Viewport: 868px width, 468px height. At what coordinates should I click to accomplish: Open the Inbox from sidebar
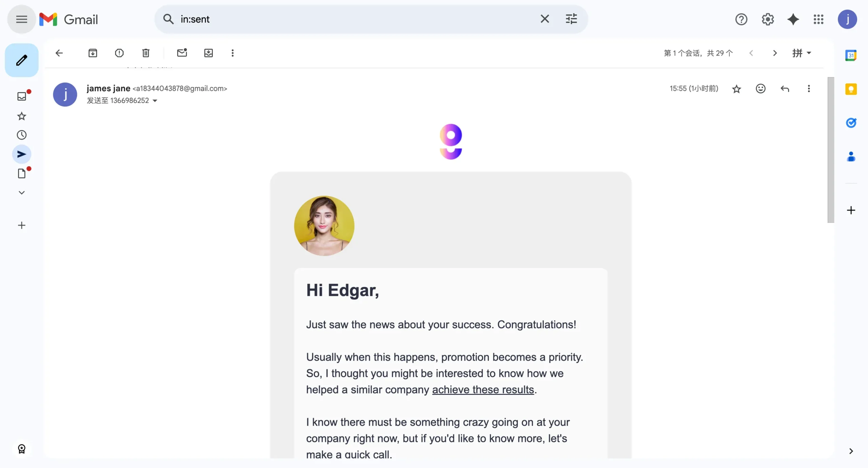pos(22,96)
